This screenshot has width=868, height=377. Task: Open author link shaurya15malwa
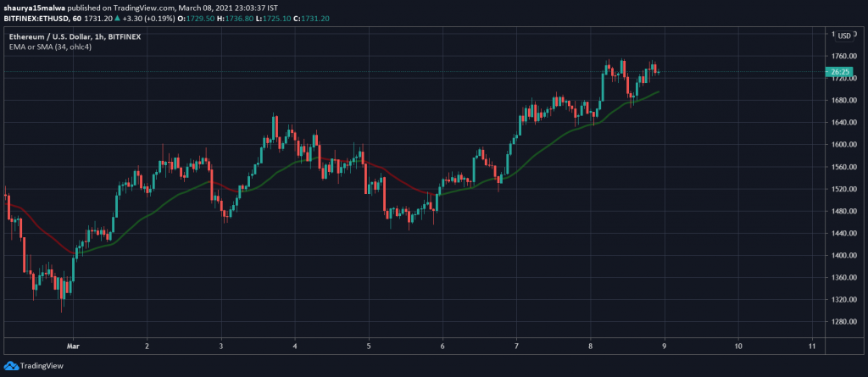pyautogui.click(x=35, y=6)
